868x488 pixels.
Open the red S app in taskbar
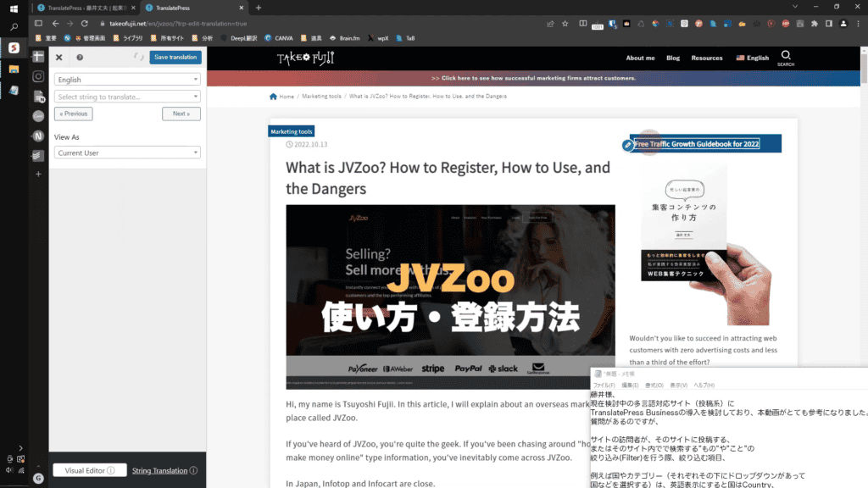click(x=14, y=48)
